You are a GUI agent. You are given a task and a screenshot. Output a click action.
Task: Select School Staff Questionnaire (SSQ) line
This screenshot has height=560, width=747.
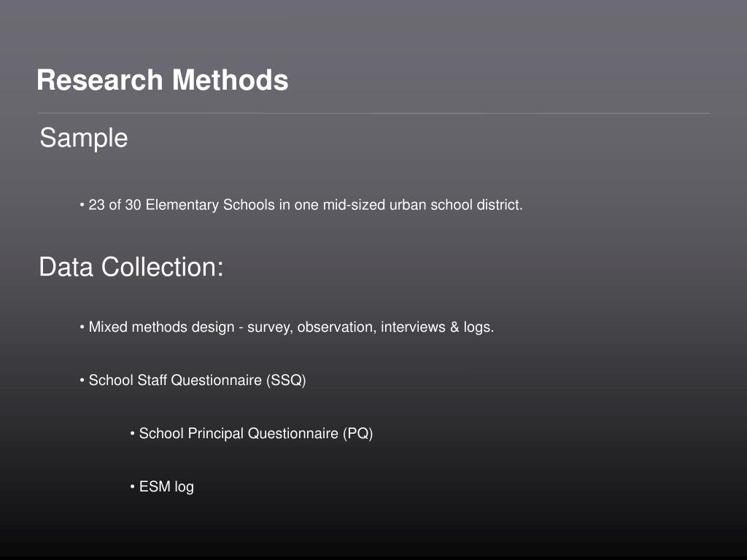193,381
